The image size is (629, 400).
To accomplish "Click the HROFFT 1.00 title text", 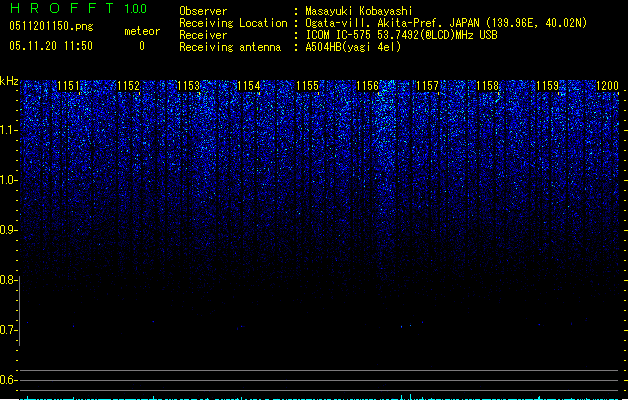I will click(78, 8).
